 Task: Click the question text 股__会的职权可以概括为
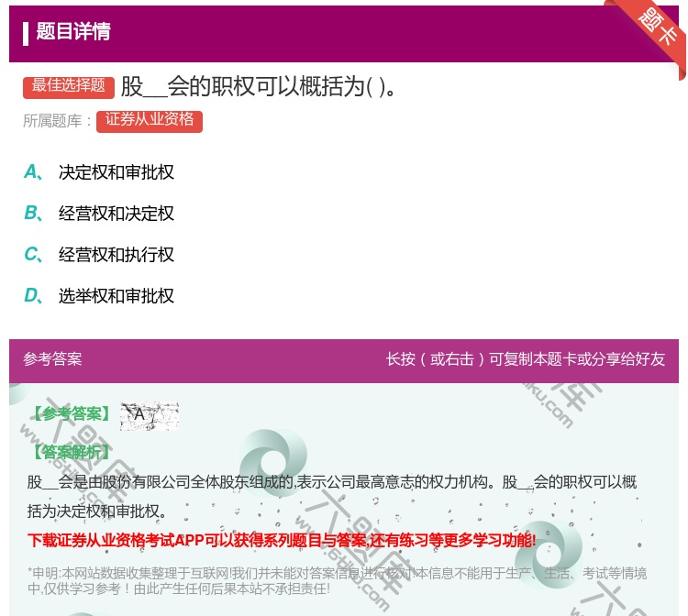point(259,86)
